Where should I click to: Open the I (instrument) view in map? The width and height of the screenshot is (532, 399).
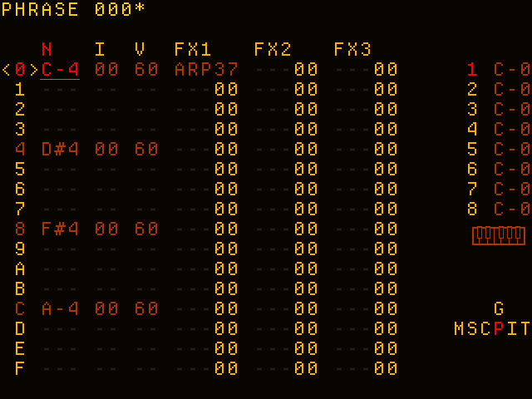512,329
